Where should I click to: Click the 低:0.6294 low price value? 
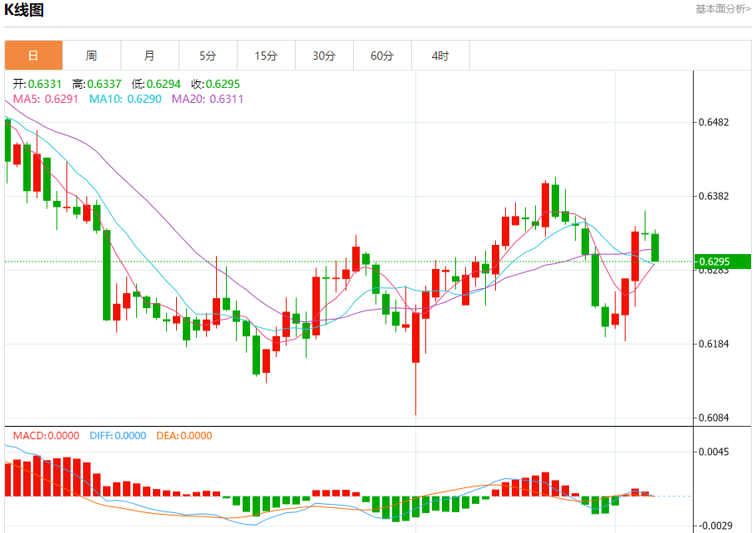(x=155, y=84)
